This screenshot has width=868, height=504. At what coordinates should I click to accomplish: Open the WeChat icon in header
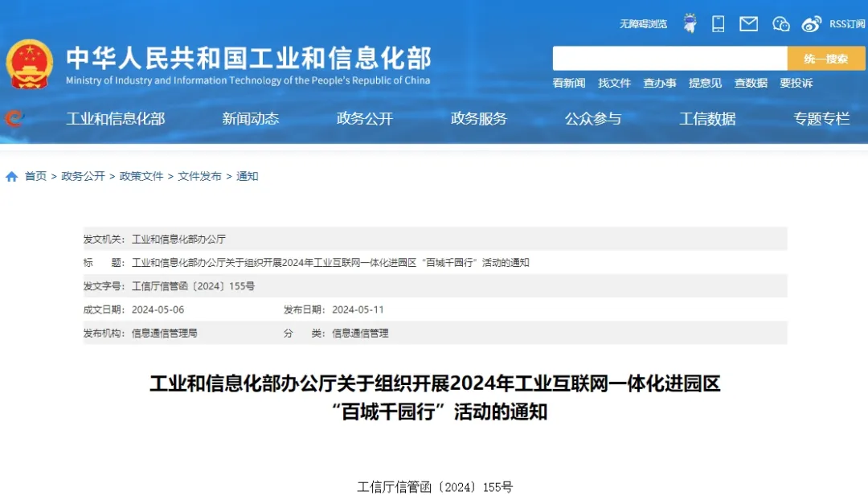(780, 23)
